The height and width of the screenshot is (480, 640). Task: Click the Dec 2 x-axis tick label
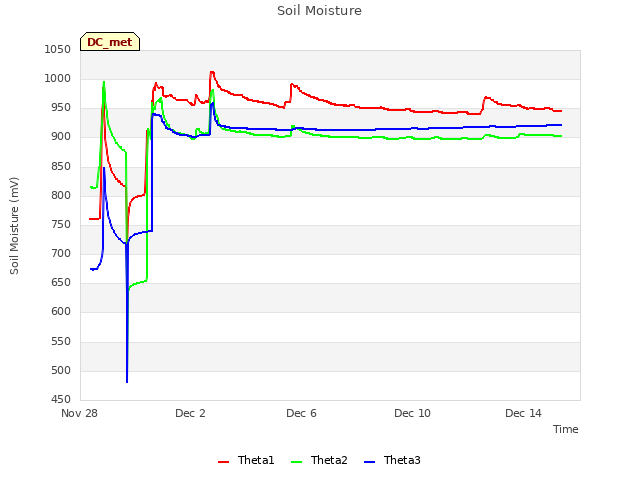(190, 413)
